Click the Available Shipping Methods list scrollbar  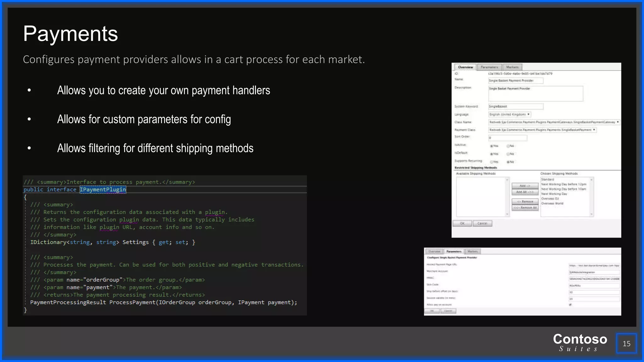coord(507,197)
